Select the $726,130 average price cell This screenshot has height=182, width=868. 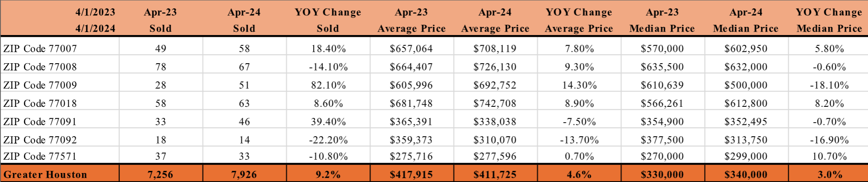click(x=495, y=67)
